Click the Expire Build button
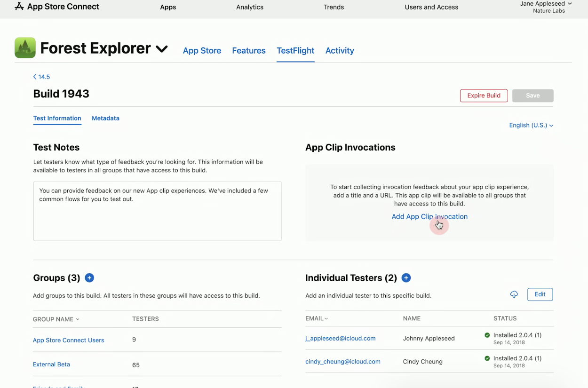This screenshot has height=388, width=588. (484, 95)
